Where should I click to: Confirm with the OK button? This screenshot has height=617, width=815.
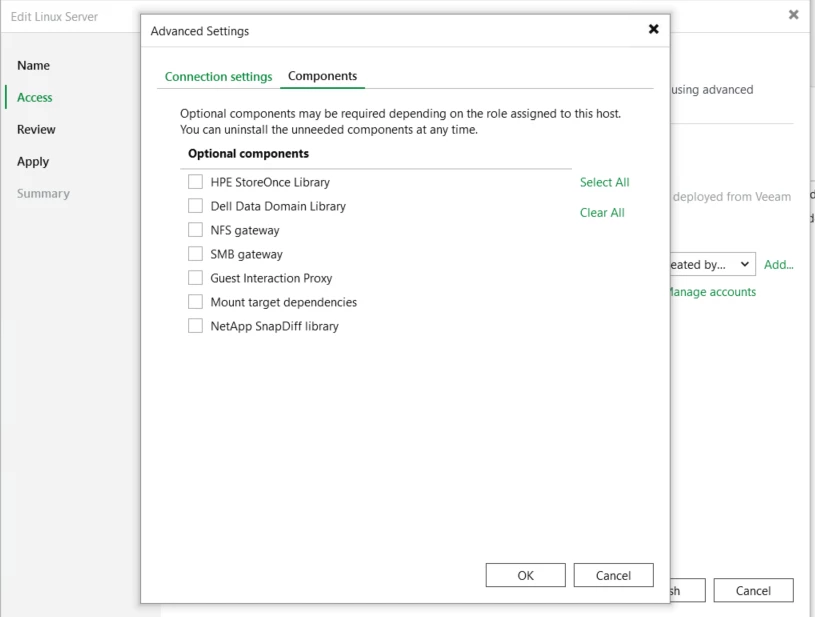(525, 575)
